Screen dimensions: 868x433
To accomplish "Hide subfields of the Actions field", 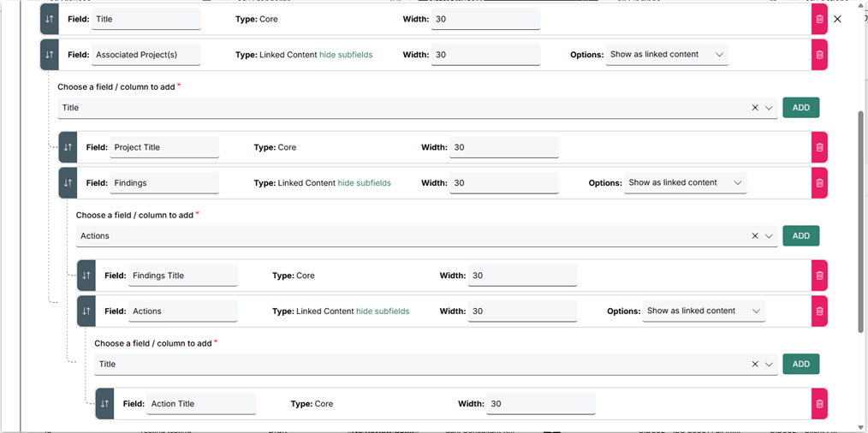I will [x=383, y=311].
